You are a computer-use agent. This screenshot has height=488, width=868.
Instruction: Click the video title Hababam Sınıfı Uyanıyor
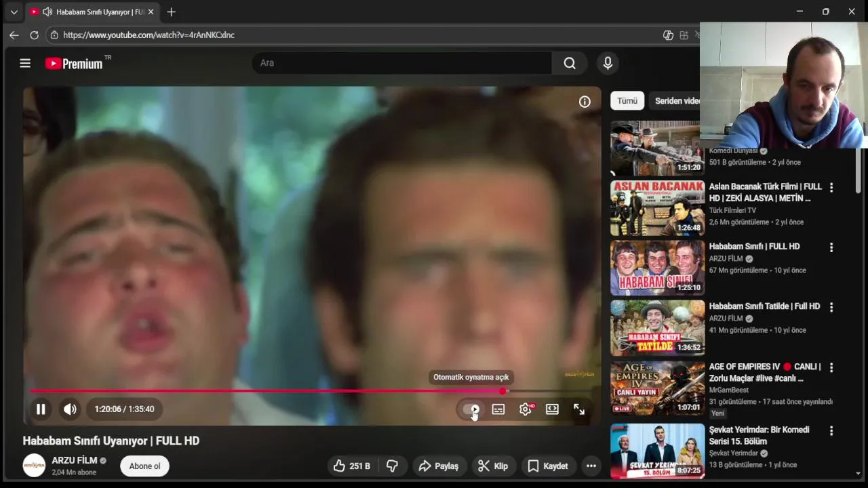coord(111,441)
